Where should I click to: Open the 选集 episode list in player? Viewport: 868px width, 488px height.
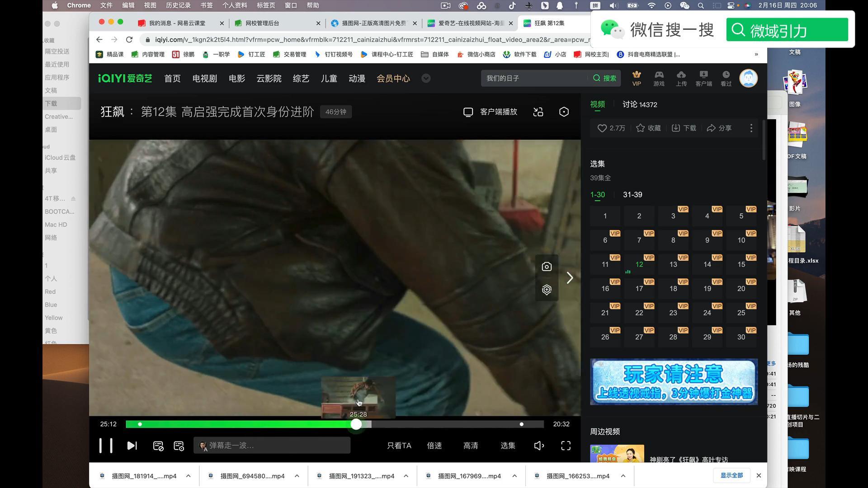[x=508, y=446]
